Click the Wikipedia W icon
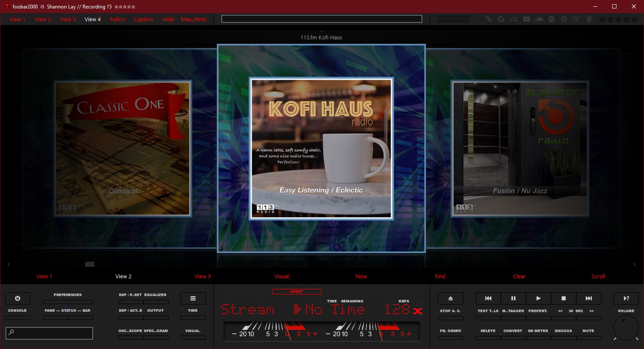 pyautogui.click(x=576, y=19)
